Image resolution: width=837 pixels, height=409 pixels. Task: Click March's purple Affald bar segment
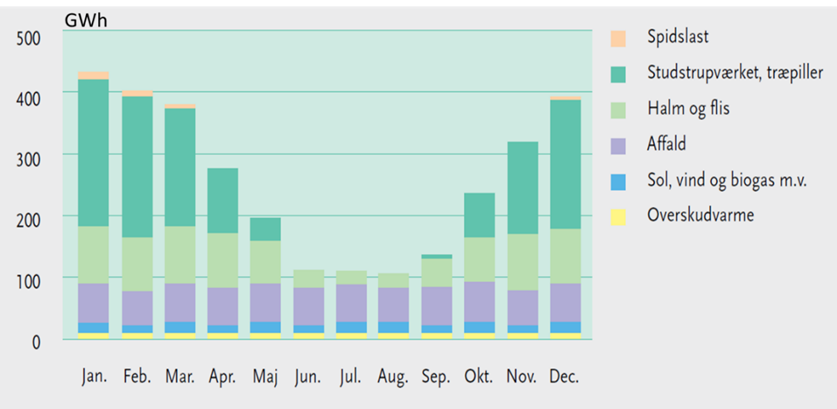(180, 303)
